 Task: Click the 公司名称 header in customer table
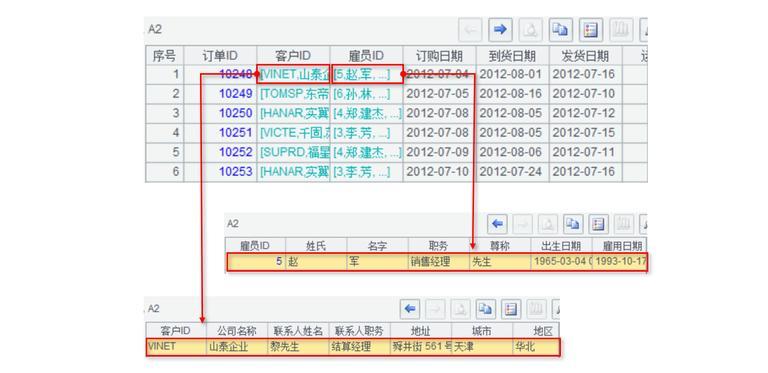237,331
